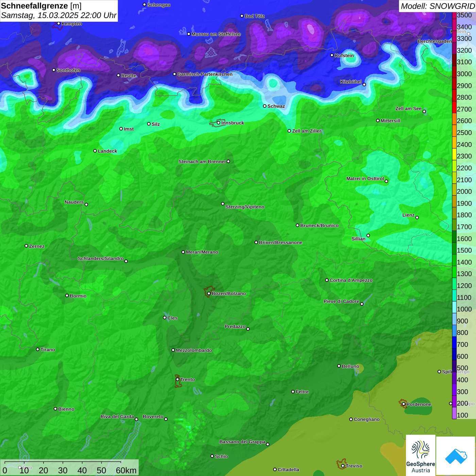Click the Bassano del Grappa label
The width and height of the screenshot is (476, 476).
click(242, 442)
